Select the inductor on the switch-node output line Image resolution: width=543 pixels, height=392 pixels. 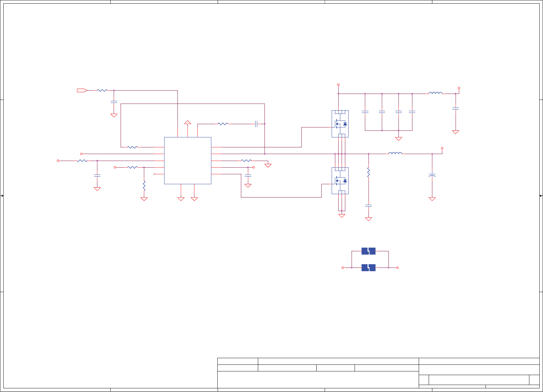[x=395, y=153]
